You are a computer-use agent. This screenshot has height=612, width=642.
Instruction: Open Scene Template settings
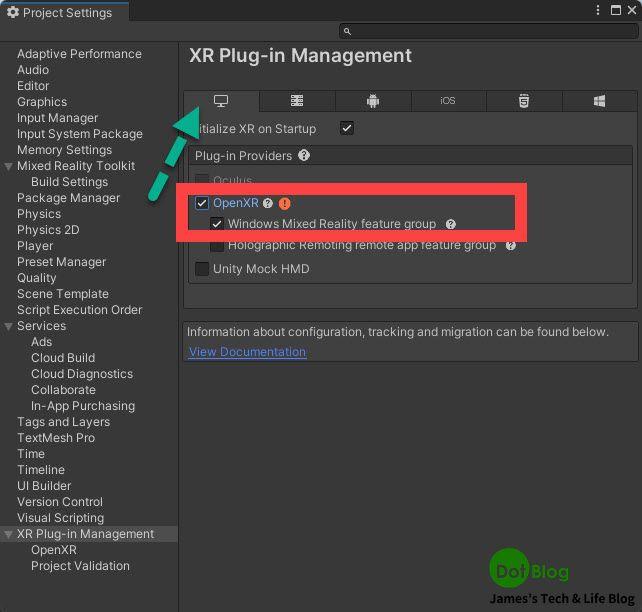pos(63,294)
